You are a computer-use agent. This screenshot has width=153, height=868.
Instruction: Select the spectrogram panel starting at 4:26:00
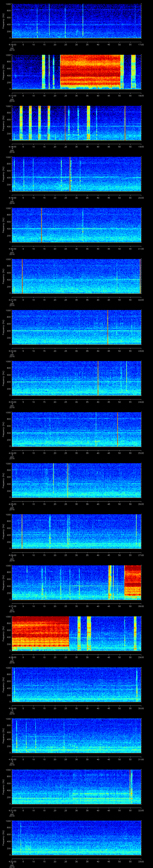point(76,532)
